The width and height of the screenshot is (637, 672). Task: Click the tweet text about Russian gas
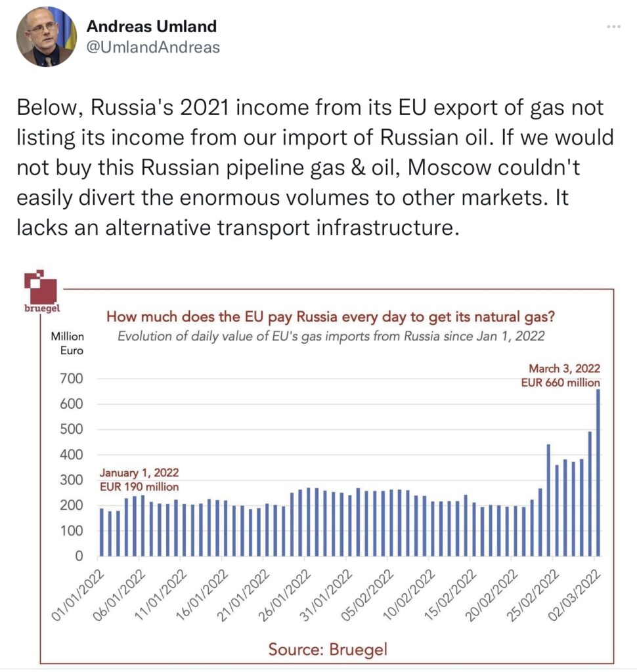tap(315, 167)
